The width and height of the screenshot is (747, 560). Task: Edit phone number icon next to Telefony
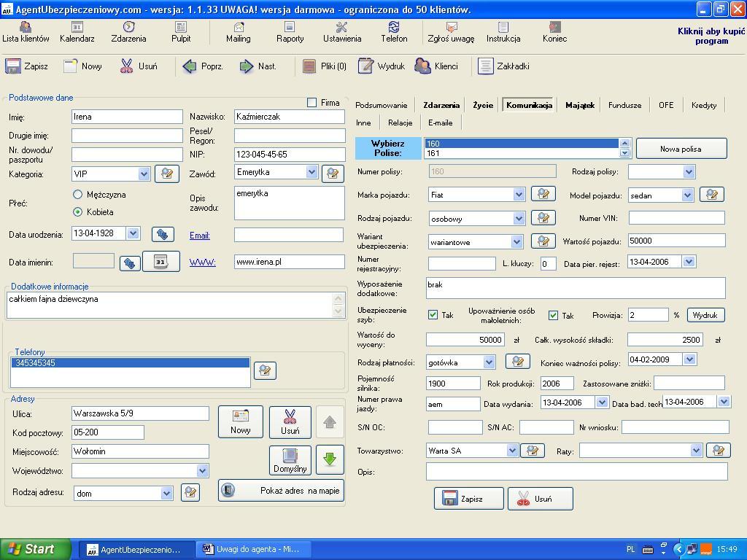tap(265, 370)
